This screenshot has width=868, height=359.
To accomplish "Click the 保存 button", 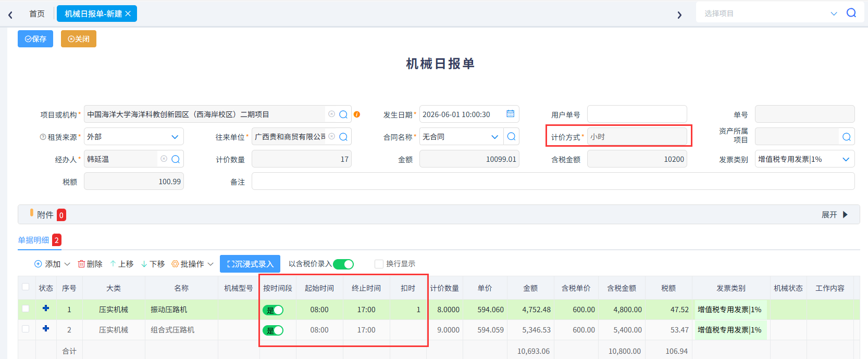I will [35, 39].
